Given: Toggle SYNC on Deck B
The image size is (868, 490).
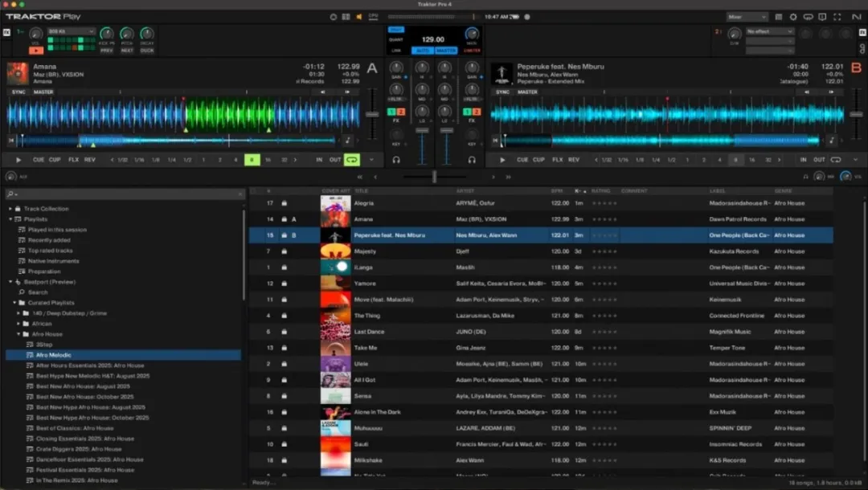Looking at the screenshot, I should pyautogui.click(x=502, y=92).
